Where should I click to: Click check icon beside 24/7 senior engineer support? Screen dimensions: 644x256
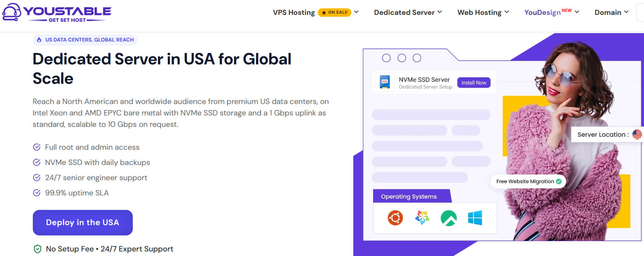(37, 178)
